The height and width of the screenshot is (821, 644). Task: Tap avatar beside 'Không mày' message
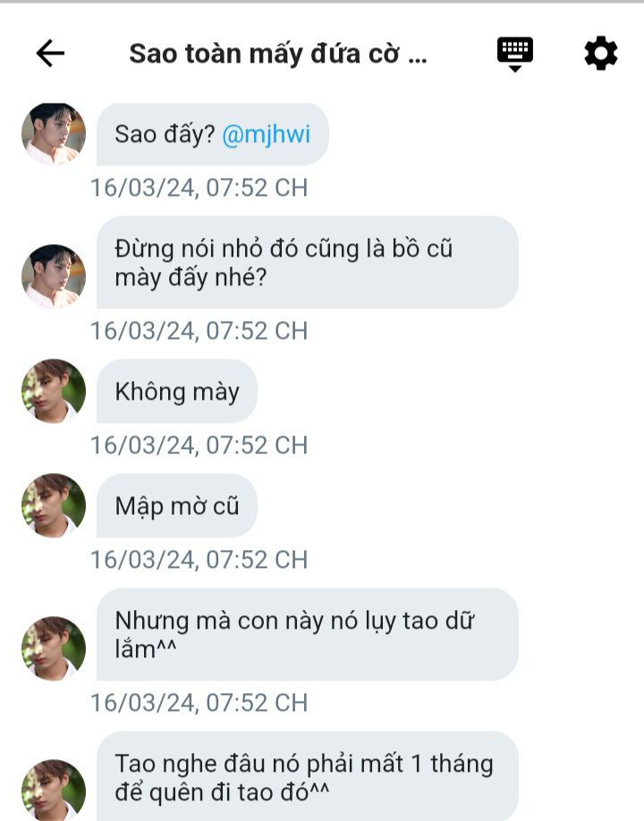pos(54,391)
